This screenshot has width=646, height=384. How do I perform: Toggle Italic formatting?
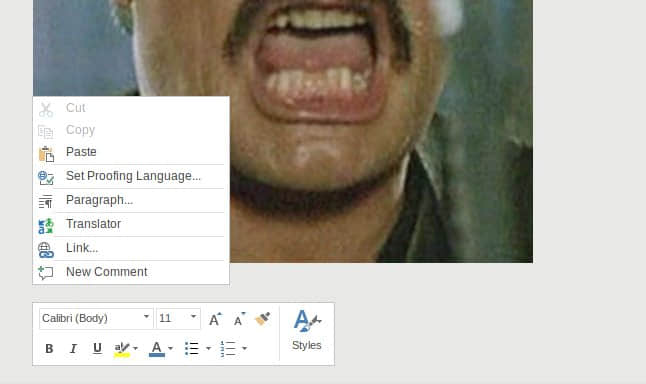click(73, 349)
